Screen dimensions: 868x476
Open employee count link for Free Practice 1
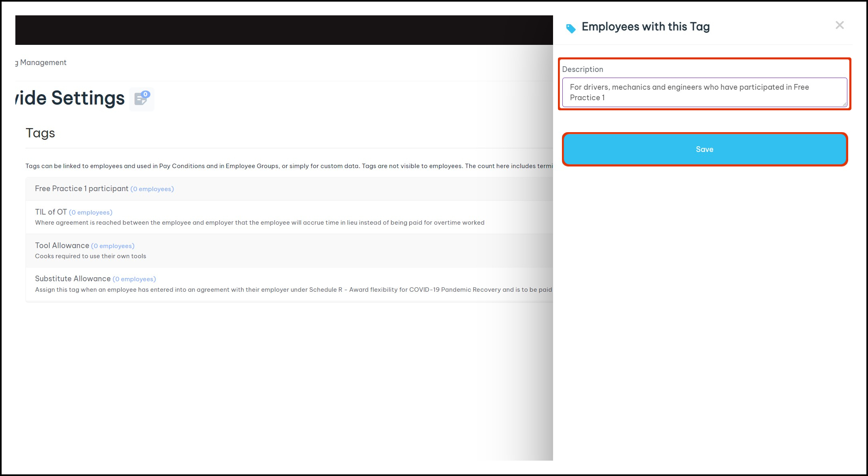(x=152, y=189)
